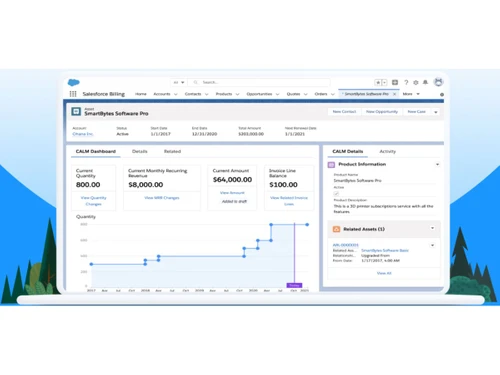This screenshot has height=375, width=500.
Task: Open the Setup gear icon
Action: (x=416, y=82)
